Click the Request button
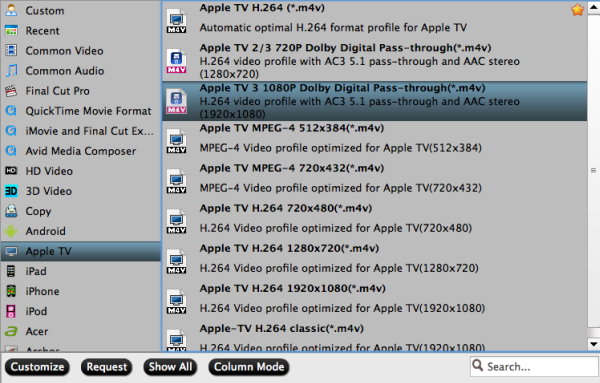600x383 pixels. point(106,367)
